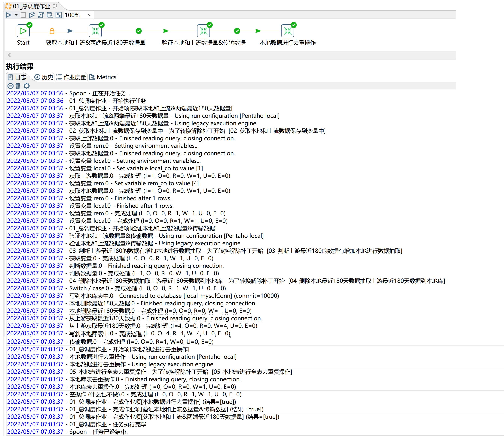Toggle the execution results pane icon
Viewport: 504px width, 436px height.
tap(58, 15)
